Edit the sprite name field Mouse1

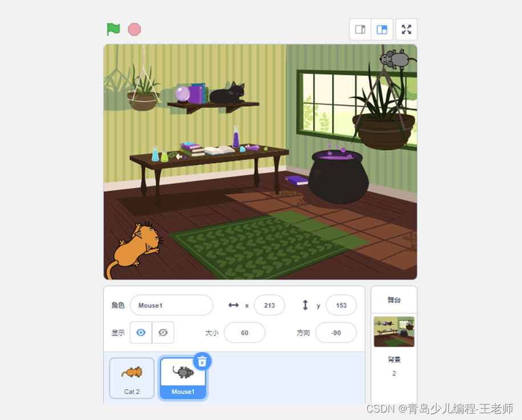(x=172, y=305)
